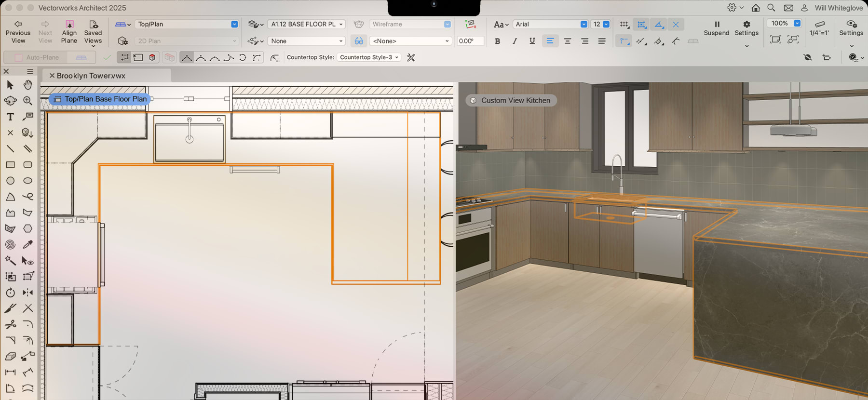Pick the Line tool

(10, 148)
